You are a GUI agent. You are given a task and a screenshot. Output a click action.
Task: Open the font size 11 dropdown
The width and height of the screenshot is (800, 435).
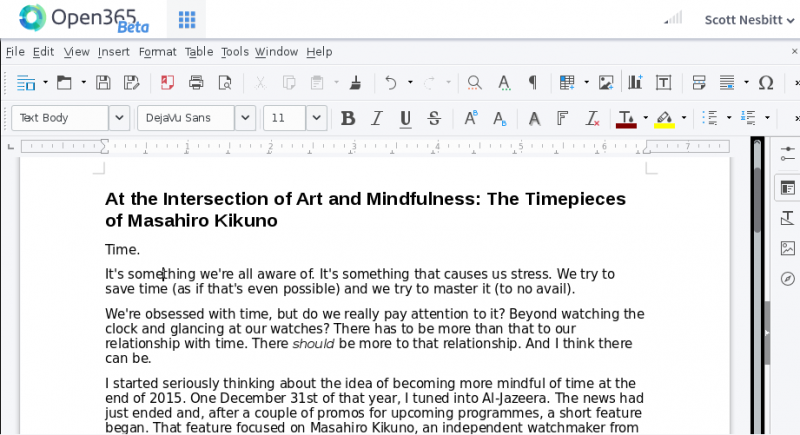pos(316,118)
